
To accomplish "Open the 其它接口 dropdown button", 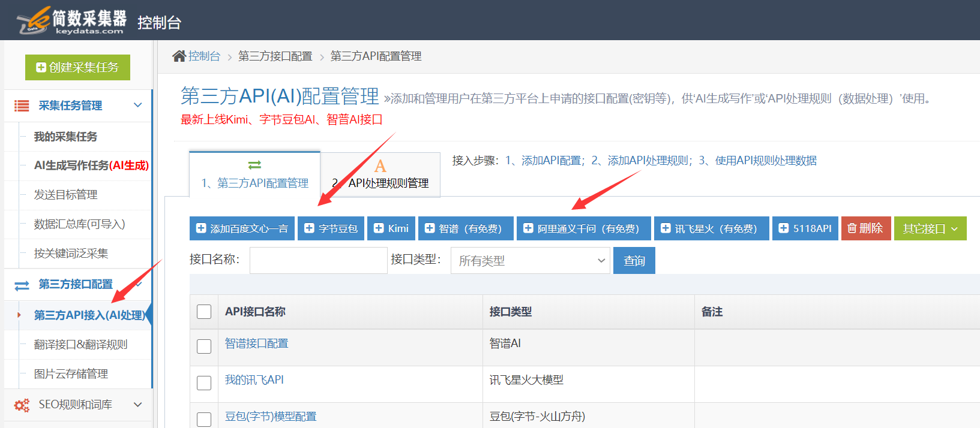I will tap(930, 228).
